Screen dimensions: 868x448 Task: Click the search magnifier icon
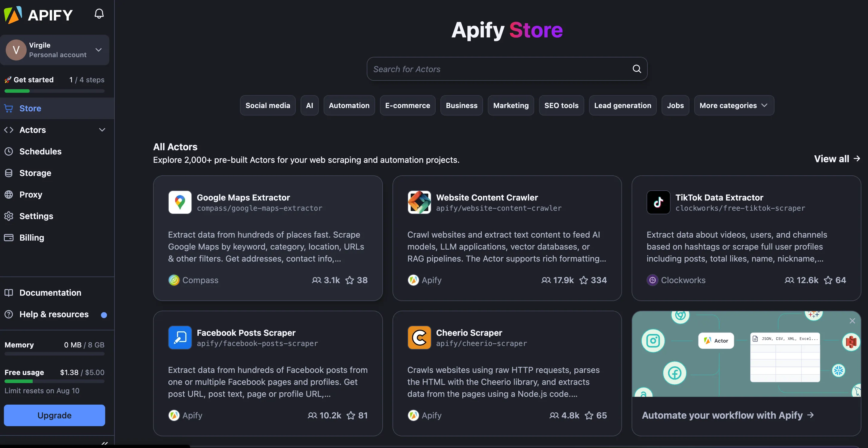636,69
